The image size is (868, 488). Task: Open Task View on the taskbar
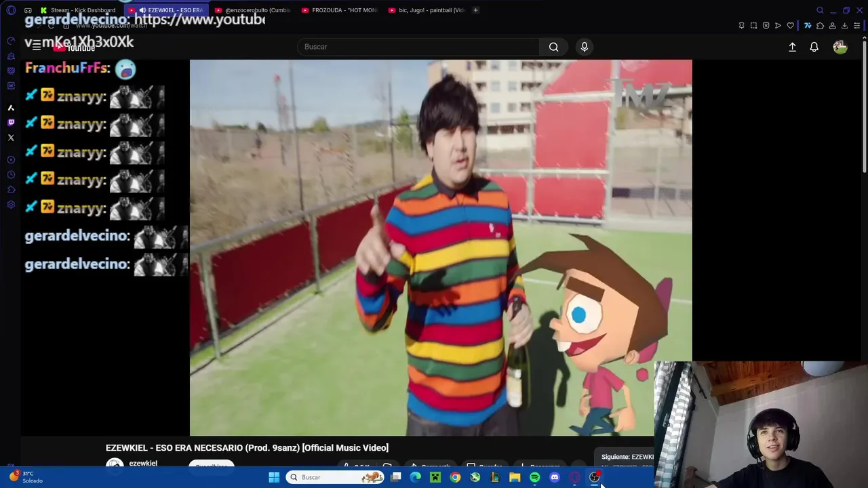pos(396,477)
